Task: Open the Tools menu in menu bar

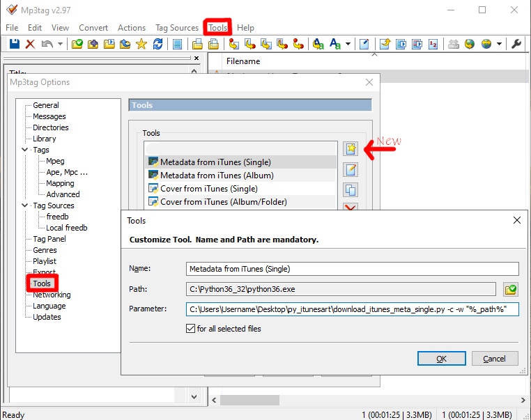Action: tap(217, 27)
